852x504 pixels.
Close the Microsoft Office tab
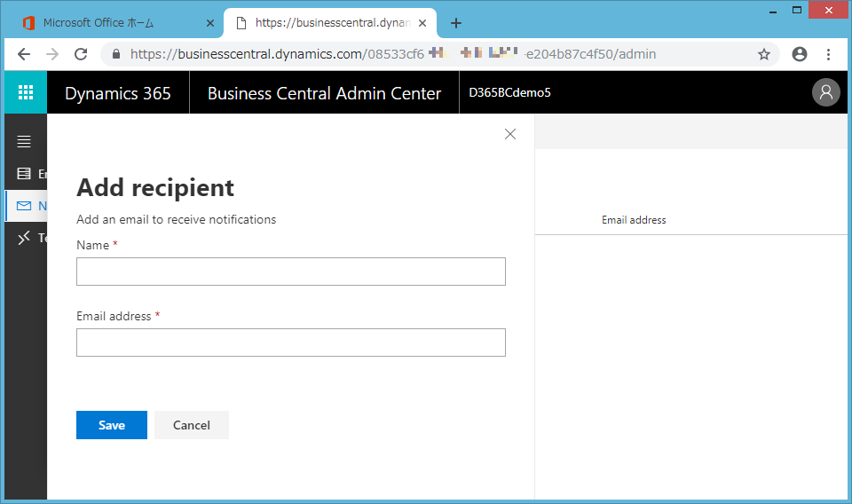210,23
